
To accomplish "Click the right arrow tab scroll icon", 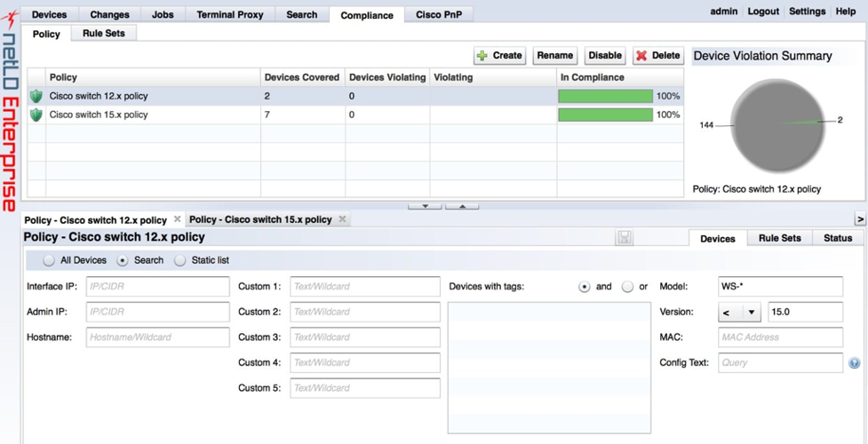I will click(859, 219).
